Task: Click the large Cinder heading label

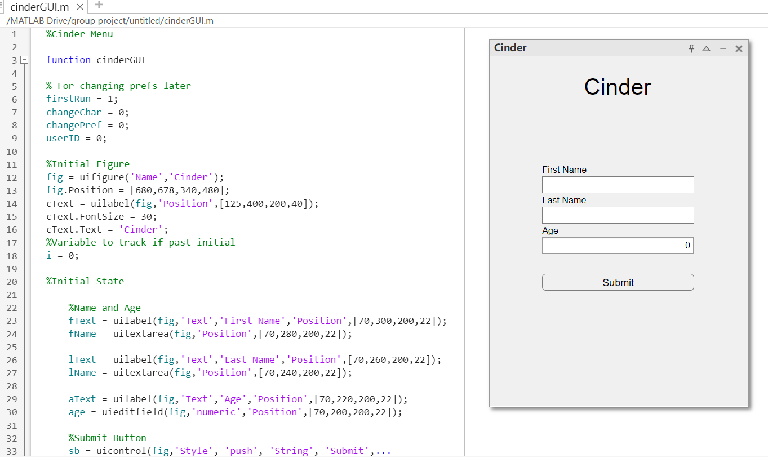Action: point(617,87)
